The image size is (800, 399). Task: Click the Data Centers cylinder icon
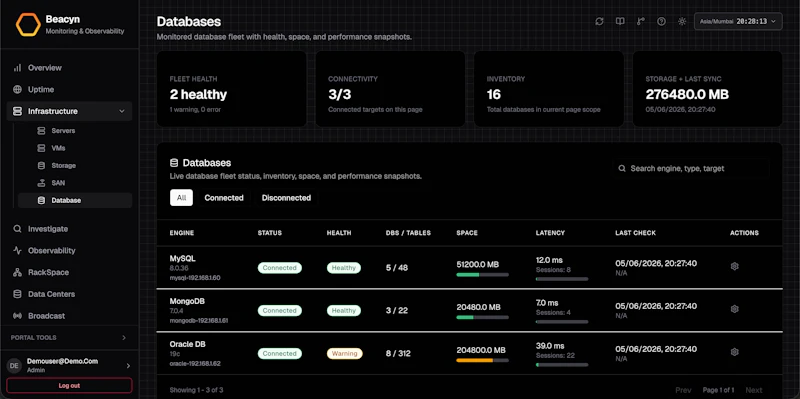point(17,294)
